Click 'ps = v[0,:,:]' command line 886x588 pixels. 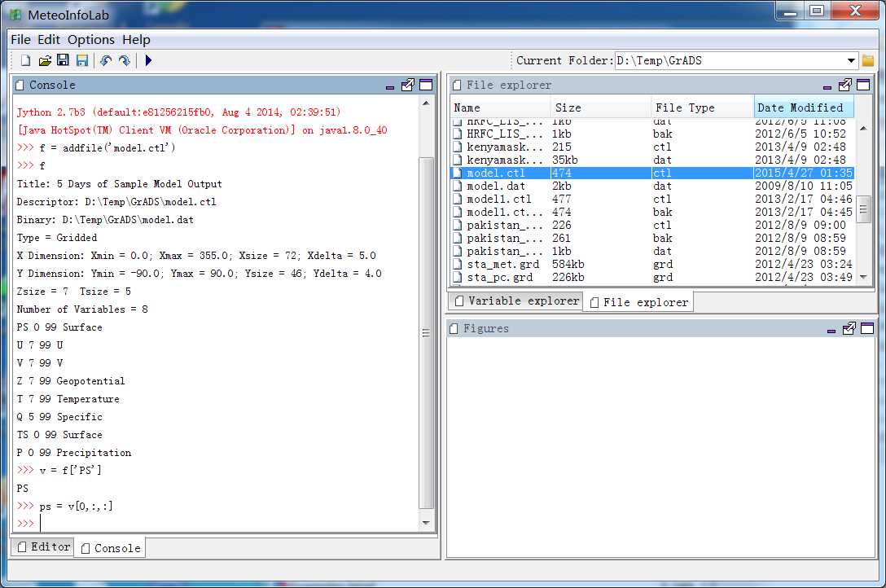76,506
